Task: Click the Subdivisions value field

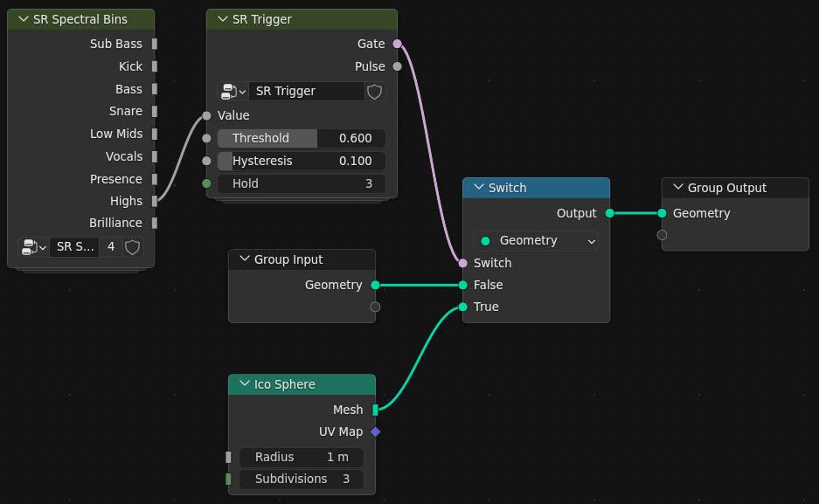Action: click(302, 479)
